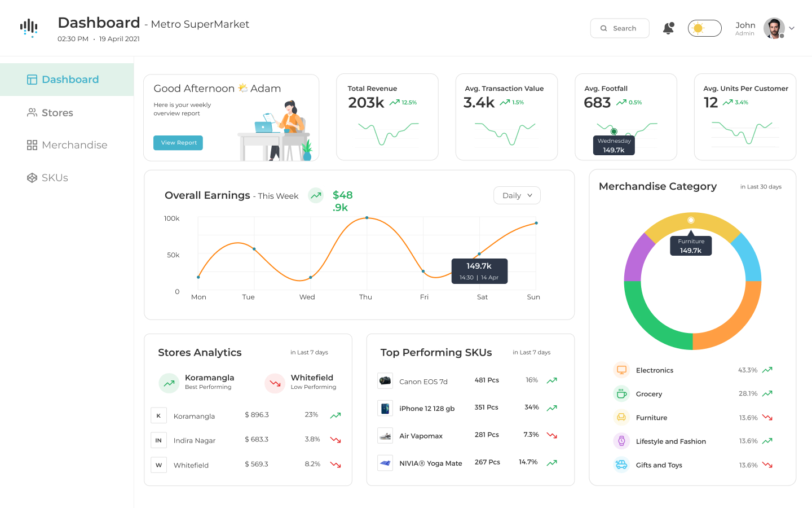
Task: Expand the user profile menu via the chevron
Action: [792, 28]
